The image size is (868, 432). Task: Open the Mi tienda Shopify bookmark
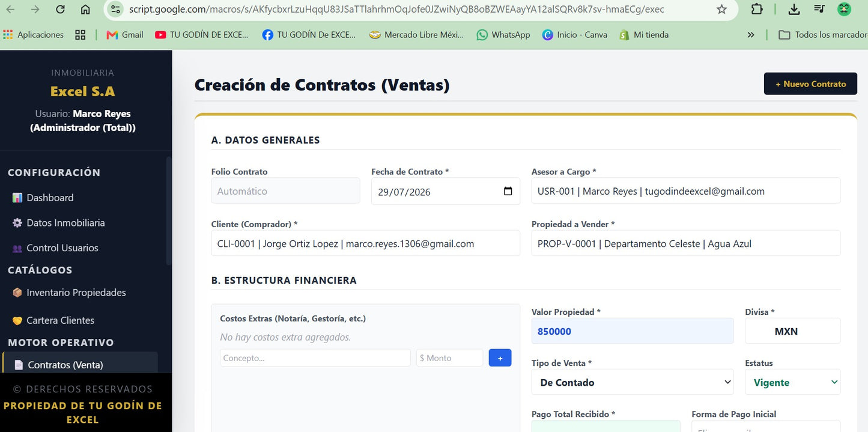644,35
